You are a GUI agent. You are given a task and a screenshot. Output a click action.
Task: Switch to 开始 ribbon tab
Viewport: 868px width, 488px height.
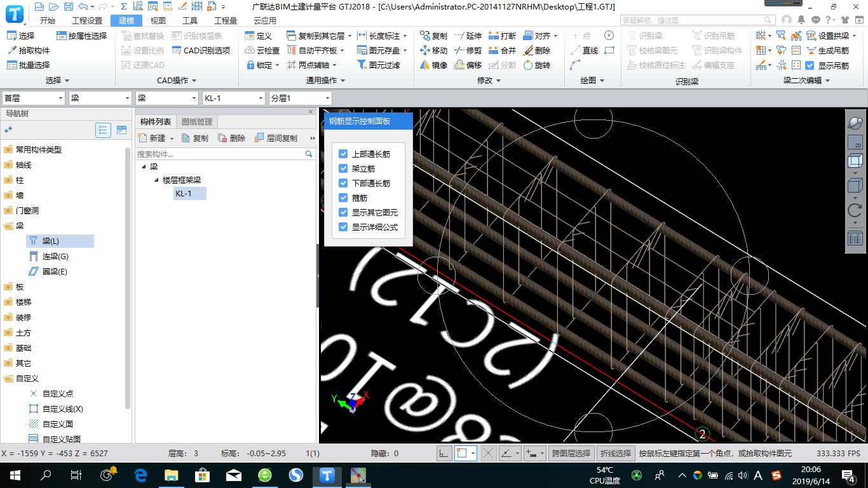(47, 20)
